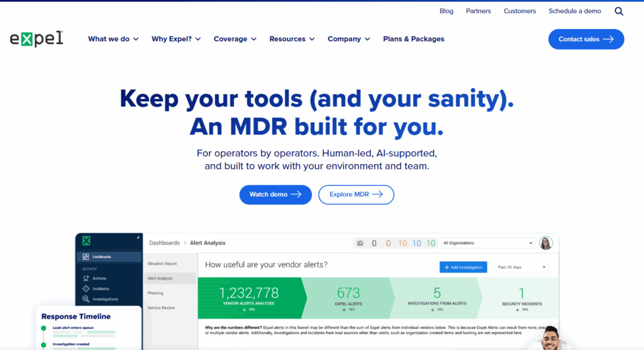Click the Explore MDR button
644x350 pixels.
pyautogui.click(x=356, y=195)
